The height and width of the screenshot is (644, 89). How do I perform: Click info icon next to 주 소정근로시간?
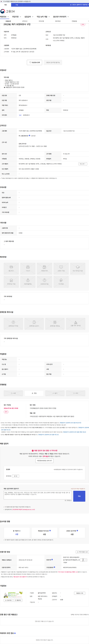click(x=29, y=136)
